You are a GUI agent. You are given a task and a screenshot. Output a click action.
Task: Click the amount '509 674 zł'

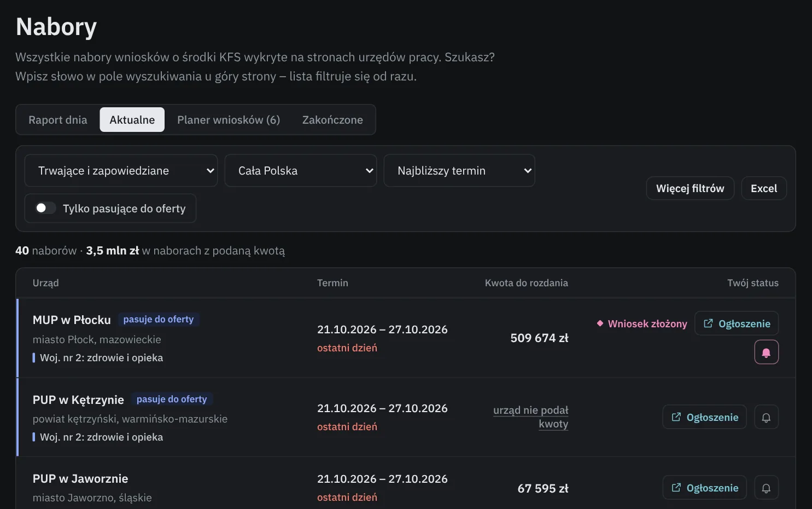coord(540,338)
